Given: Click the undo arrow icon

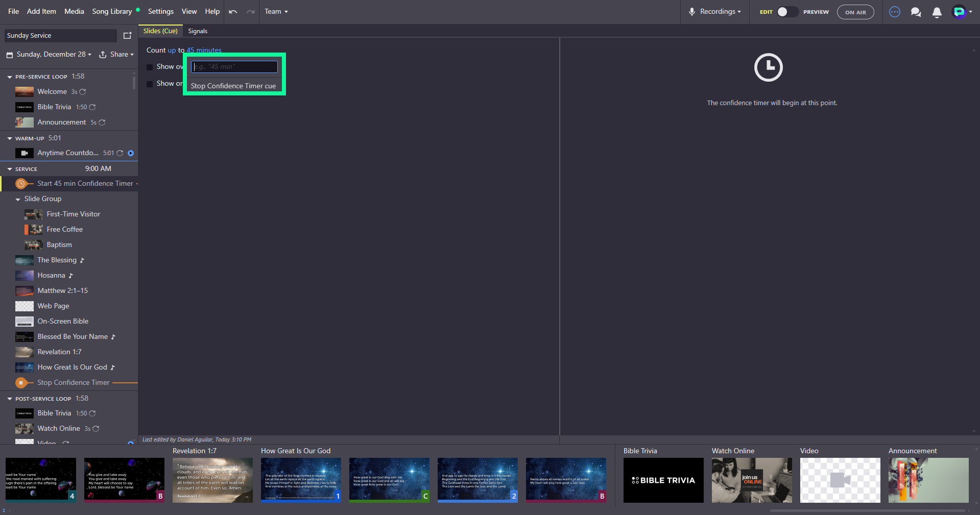Looking at the screenshot, I should tap(233, 12).
